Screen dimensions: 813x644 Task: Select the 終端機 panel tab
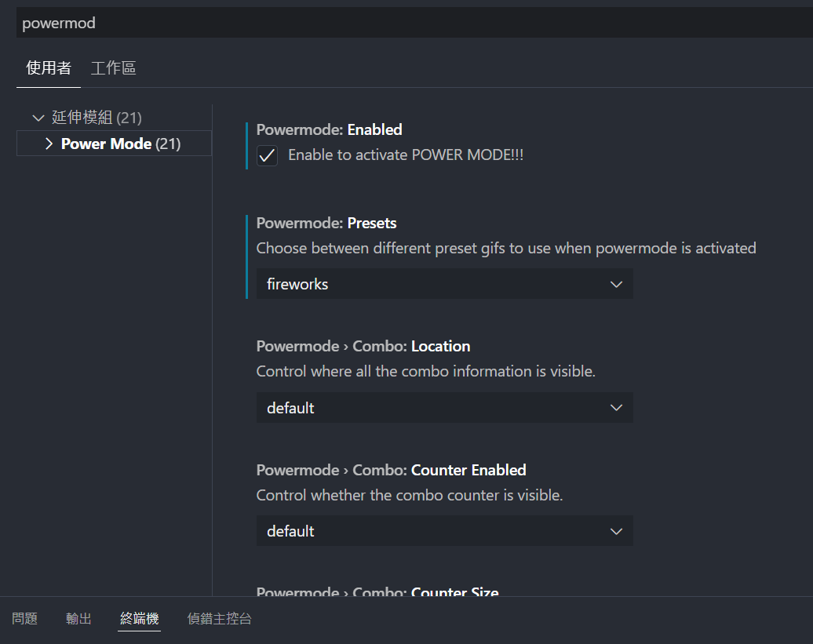point(140,618)
